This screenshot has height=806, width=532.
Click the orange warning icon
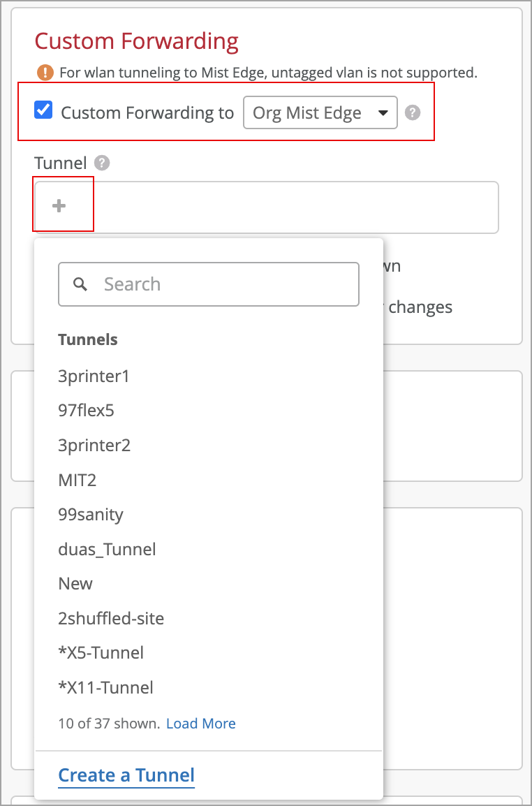45,72
